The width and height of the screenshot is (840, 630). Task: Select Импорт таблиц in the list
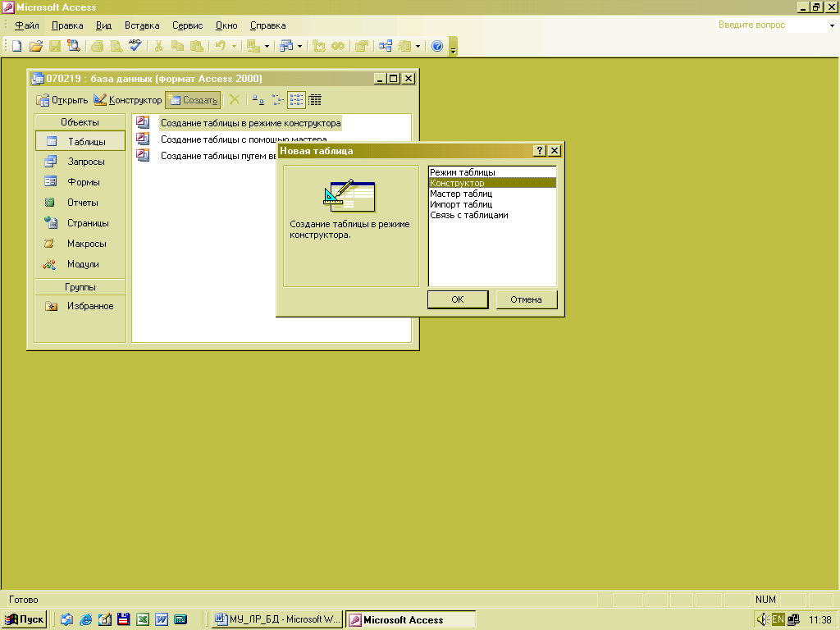(x=492, y=204)
